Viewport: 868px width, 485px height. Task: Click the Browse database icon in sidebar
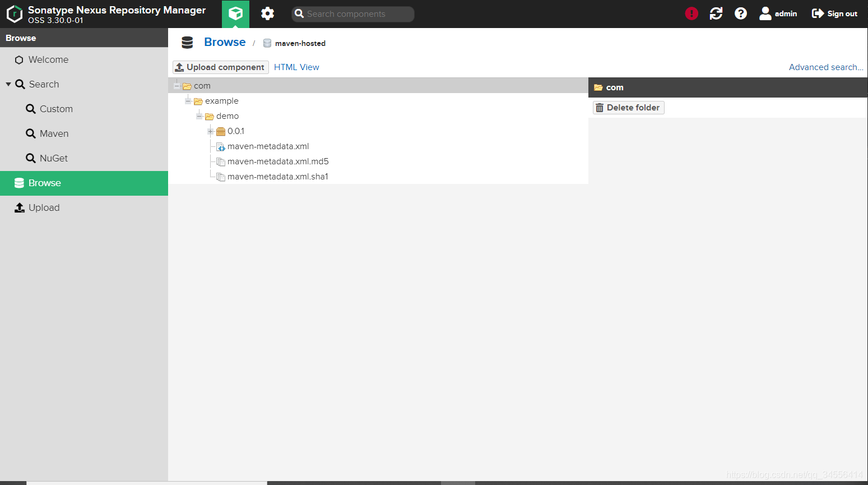pyautogui.click(x=19, y=183)
